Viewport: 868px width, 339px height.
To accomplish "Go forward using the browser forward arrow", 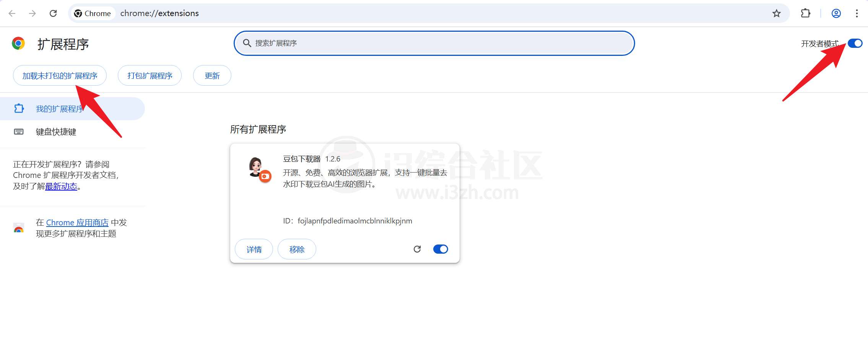I will pyautogui.click(x=33, y=13).
